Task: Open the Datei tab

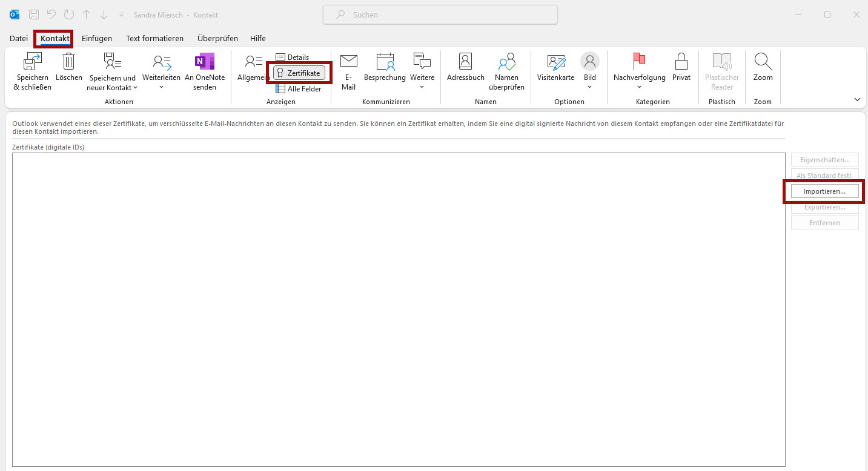Action: [x=19, y=38]
